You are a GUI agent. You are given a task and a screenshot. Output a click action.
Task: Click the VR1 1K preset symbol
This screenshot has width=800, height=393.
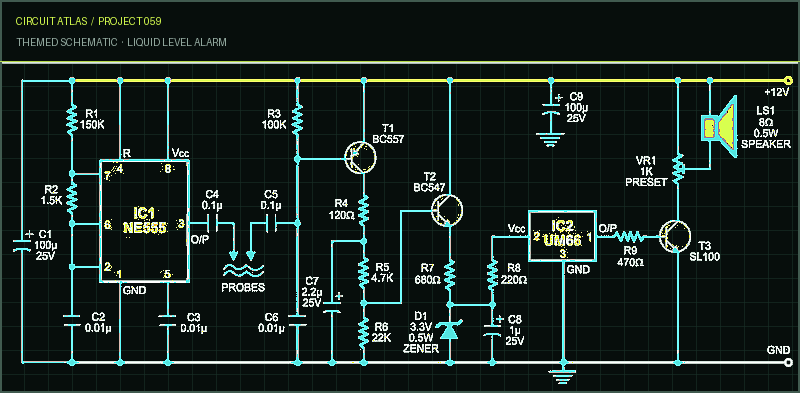pos(679,169)
